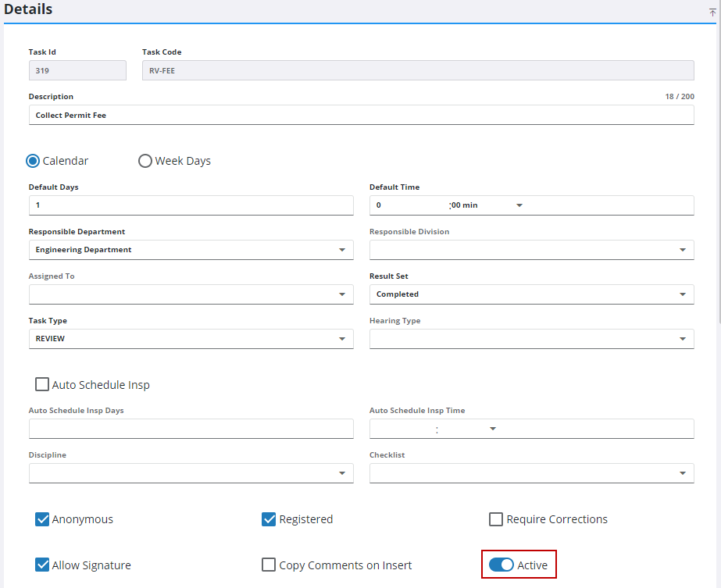Toggle the Active switch off

pos(501,565)
